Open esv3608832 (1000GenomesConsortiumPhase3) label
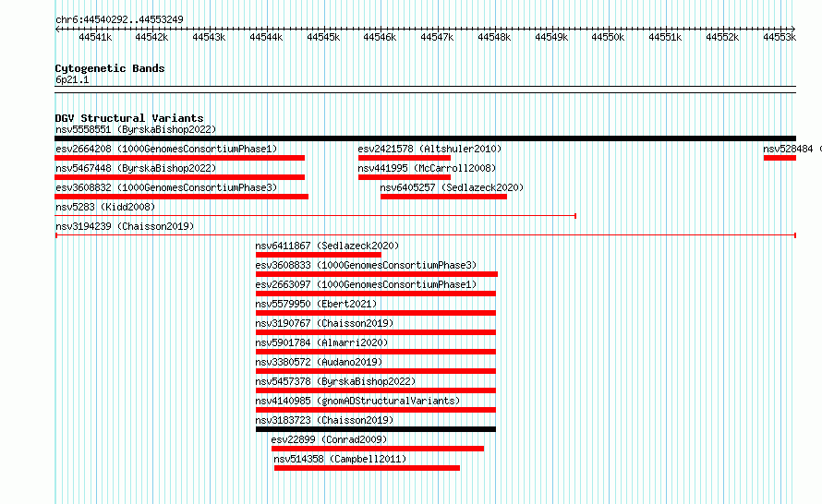 coord(166,187)
